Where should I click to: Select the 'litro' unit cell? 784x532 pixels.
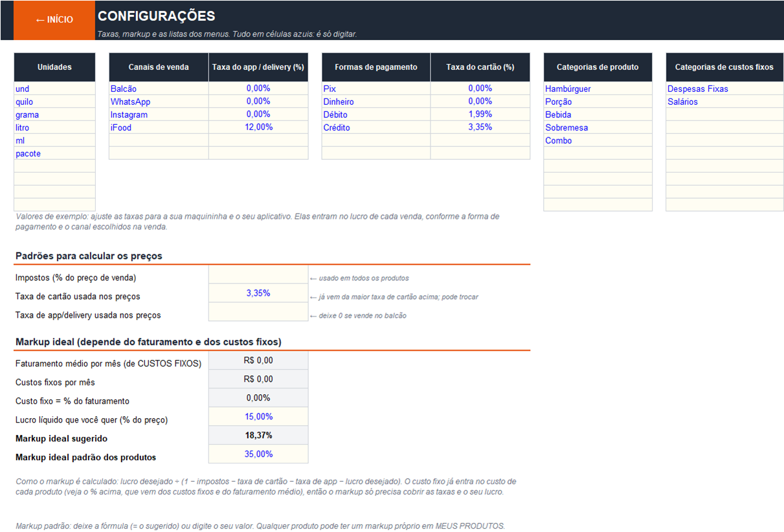click(54, 127)
